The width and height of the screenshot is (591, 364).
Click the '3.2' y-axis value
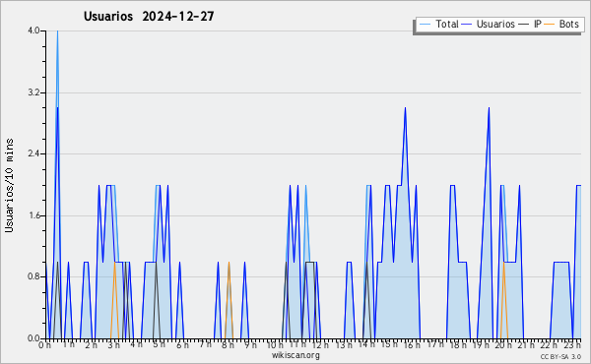33,92
